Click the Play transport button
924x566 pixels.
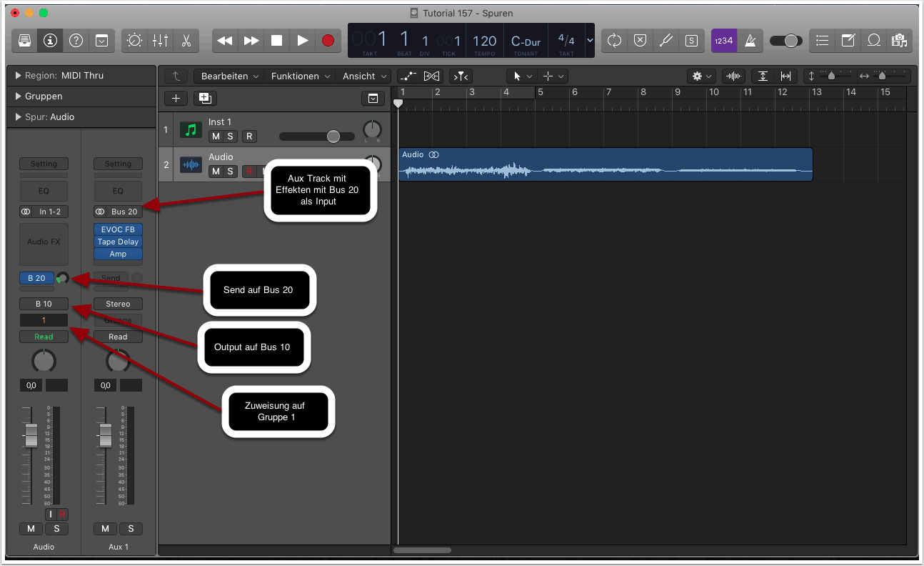303,41
